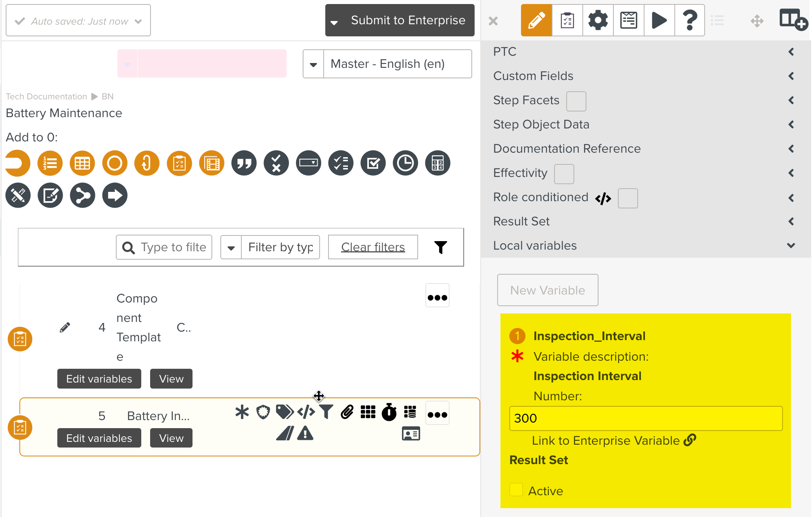Add the quotation marks step icon
Screen dimensions: 812x517
tap(244, 163)
